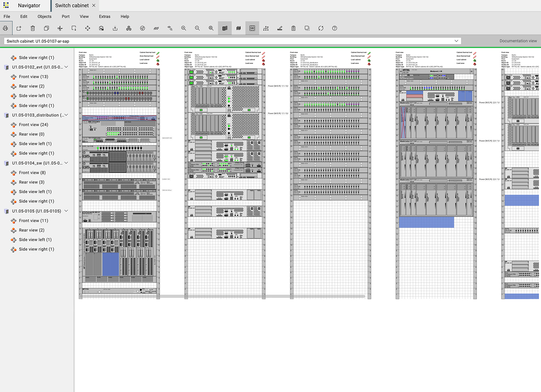Toggle the layered views display mode
541x392 pixels.
pyautogui.click(x=238, y=28)
